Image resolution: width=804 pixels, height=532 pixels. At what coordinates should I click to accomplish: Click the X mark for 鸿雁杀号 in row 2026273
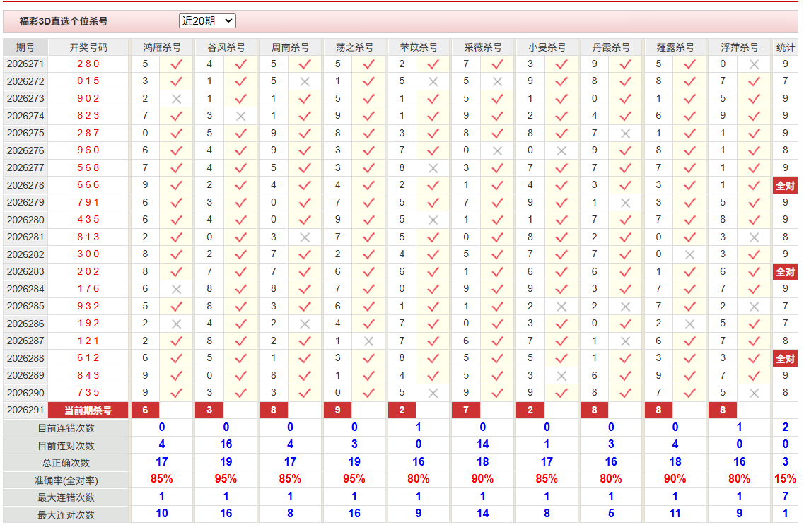click(x=176, y=99)
